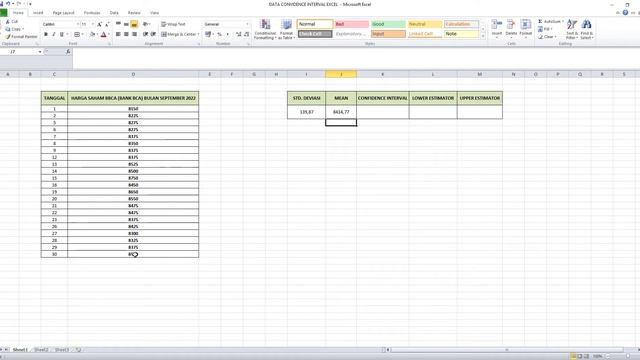Open the Formulas ribbon tab
This screenshot has width=640, height=360.
(x=92, y=13)
